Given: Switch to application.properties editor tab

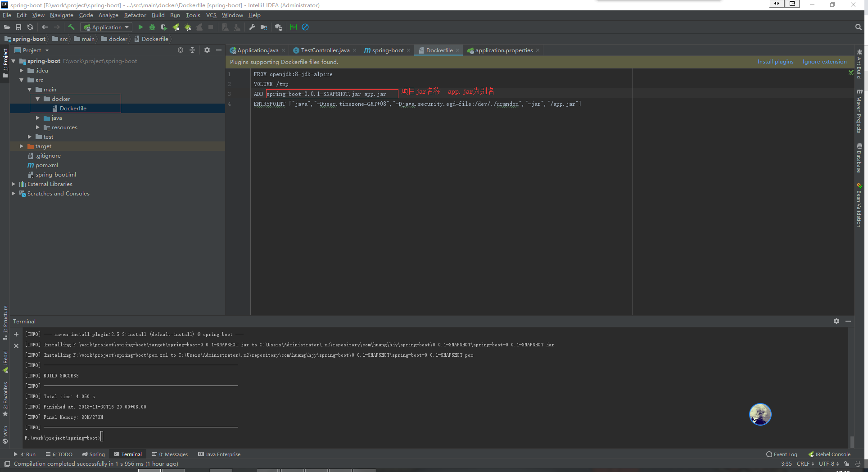Looking at the screenshot, I should [503, 50].
